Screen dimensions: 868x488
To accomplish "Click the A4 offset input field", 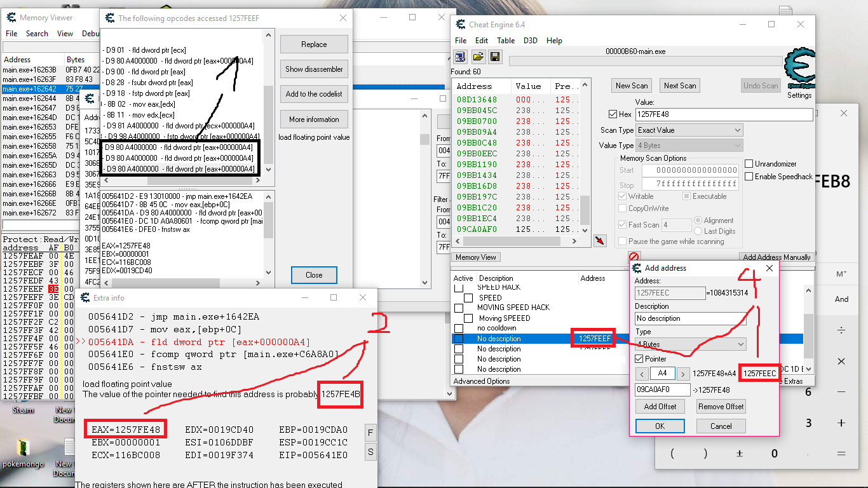I will 663,374.
